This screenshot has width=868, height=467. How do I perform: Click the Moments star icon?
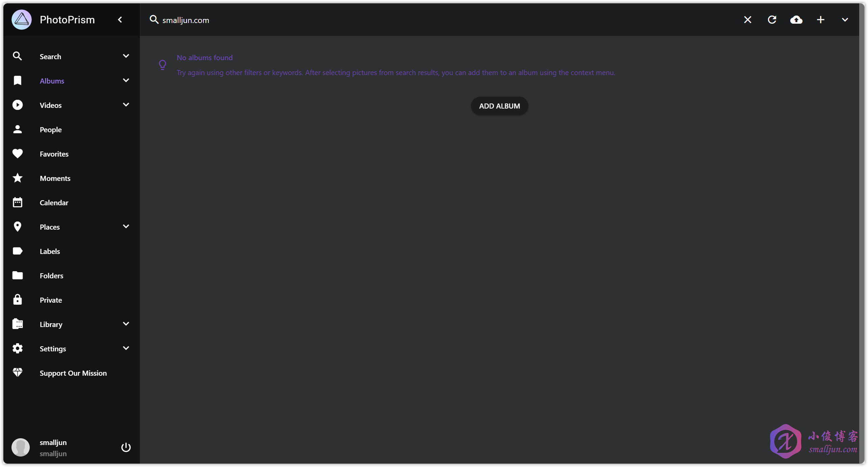[17, 178]
